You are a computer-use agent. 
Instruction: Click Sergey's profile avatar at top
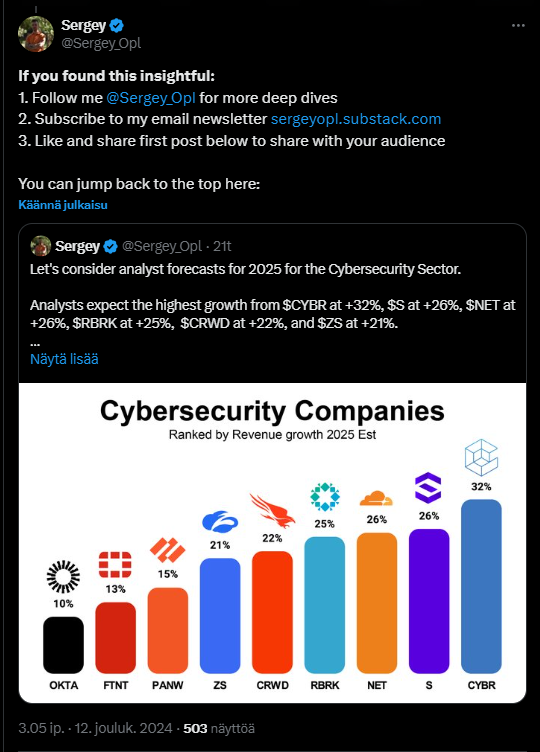36,34
